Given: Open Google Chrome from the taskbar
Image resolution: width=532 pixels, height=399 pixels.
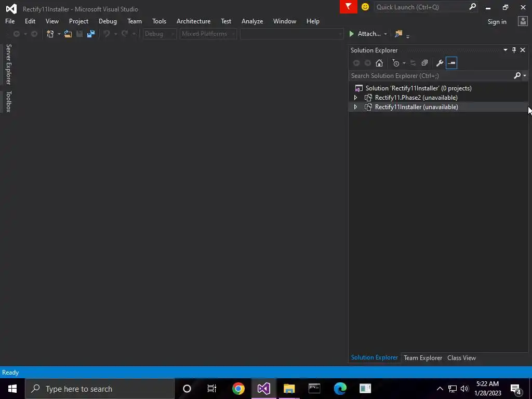Looking at the screenshot, I should point(238,389).
